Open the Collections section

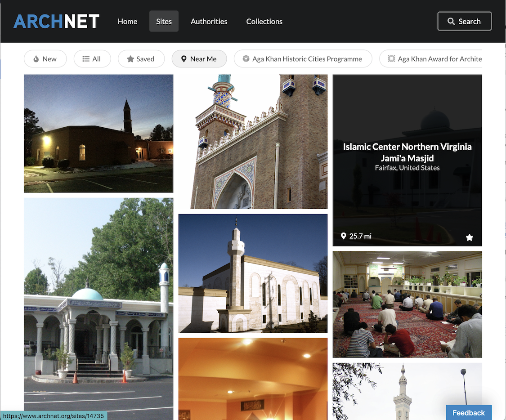coord(264,21)
